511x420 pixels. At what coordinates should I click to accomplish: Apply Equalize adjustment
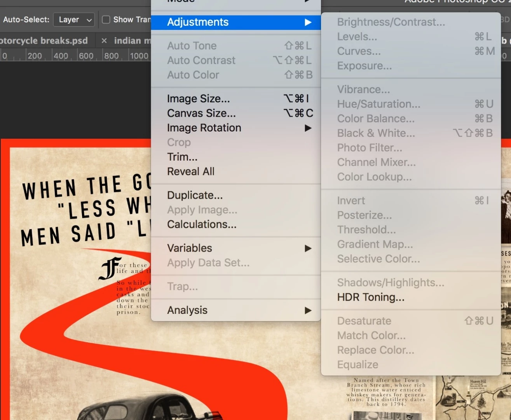click(x=411, y=365)
